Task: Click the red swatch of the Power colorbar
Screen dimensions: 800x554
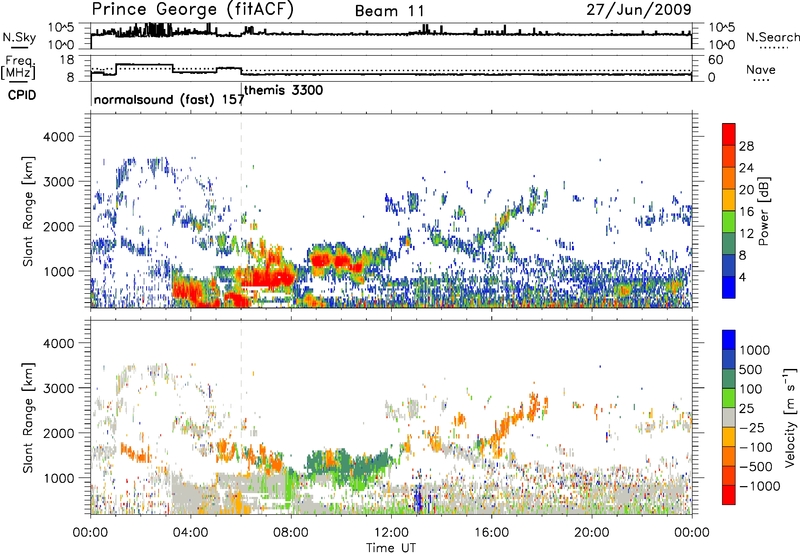Action: coord(729,134)
